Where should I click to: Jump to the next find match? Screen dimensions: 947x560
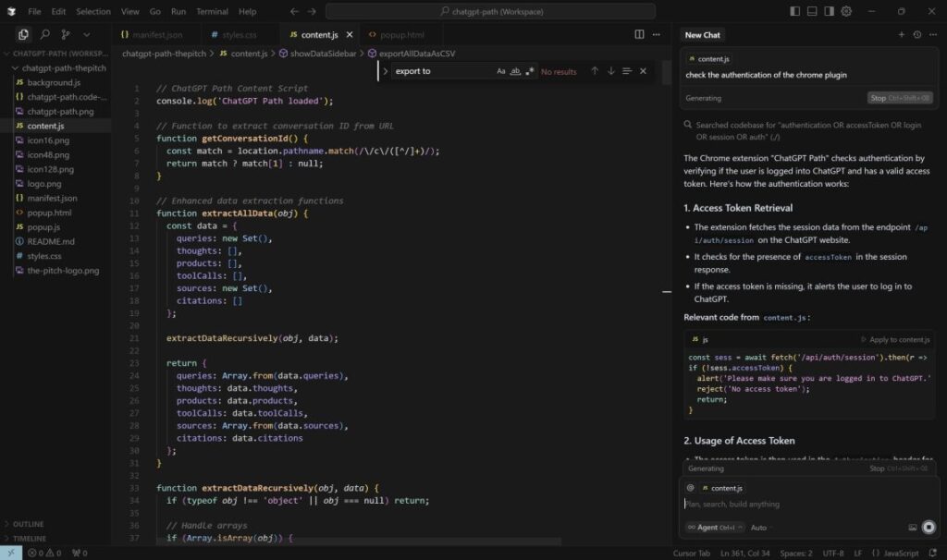coord(611,71)
